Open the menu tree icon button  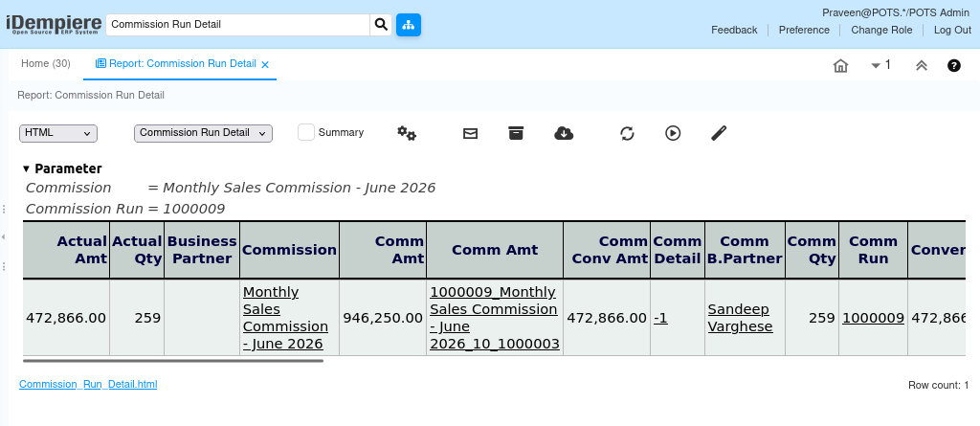click(408, 25)
